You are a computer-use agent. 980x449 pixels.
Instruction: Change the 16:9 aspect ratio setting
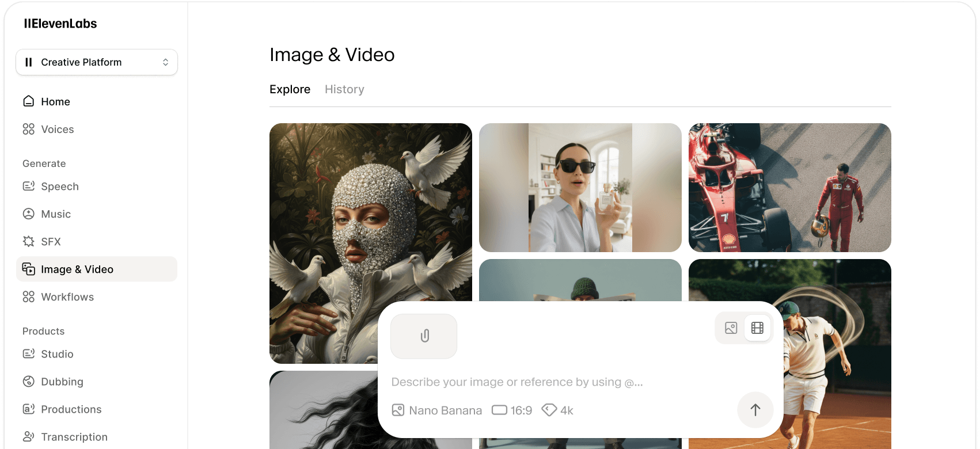tap(512, 410)
